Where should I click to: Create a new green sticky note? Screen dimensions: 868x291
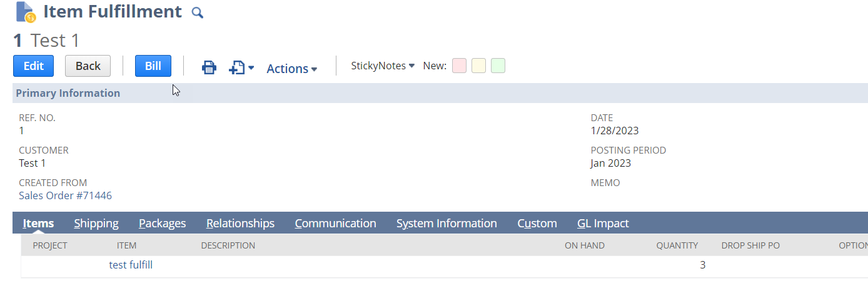[x=498, y=66]
